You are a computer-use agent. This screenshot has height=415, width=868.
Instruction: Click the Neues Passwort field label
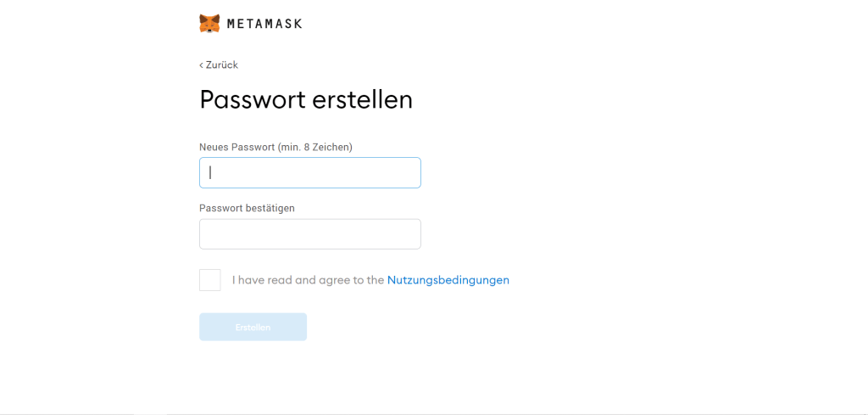275,147
